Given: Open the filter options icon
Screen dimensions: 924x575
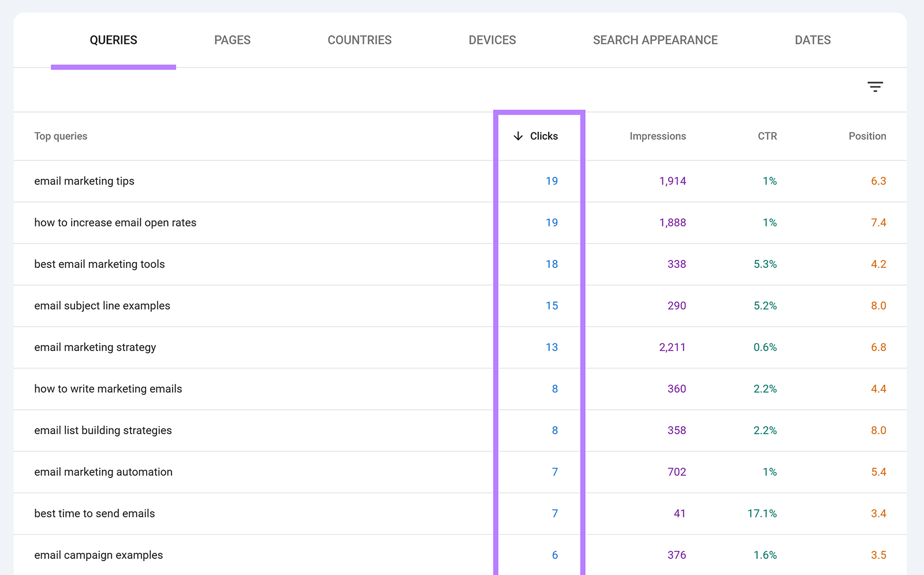Looking at the screenshot, I should tap(875, 87).
